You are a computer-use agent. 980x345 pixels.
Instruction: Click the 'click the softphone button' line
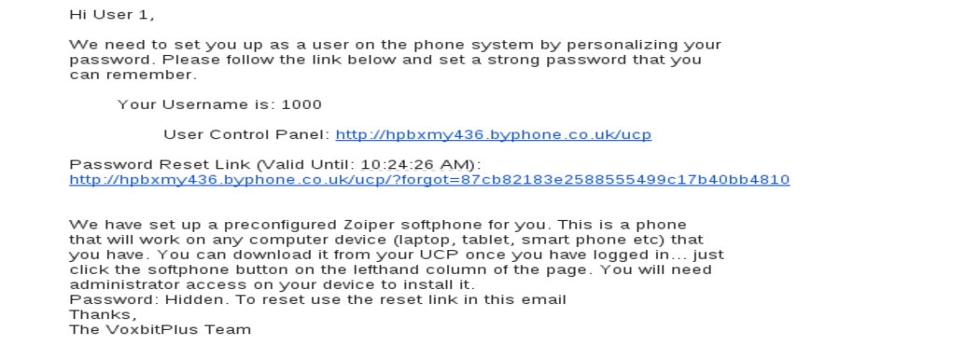coord(391,269)
